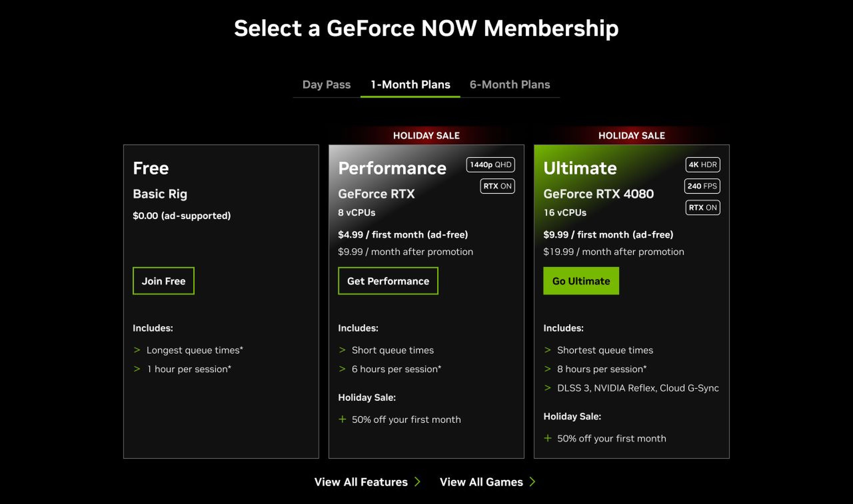Click the plus icon beside Ultimate holiday discount
This screenshot has height=504, width=853.
tap(548, 439)
